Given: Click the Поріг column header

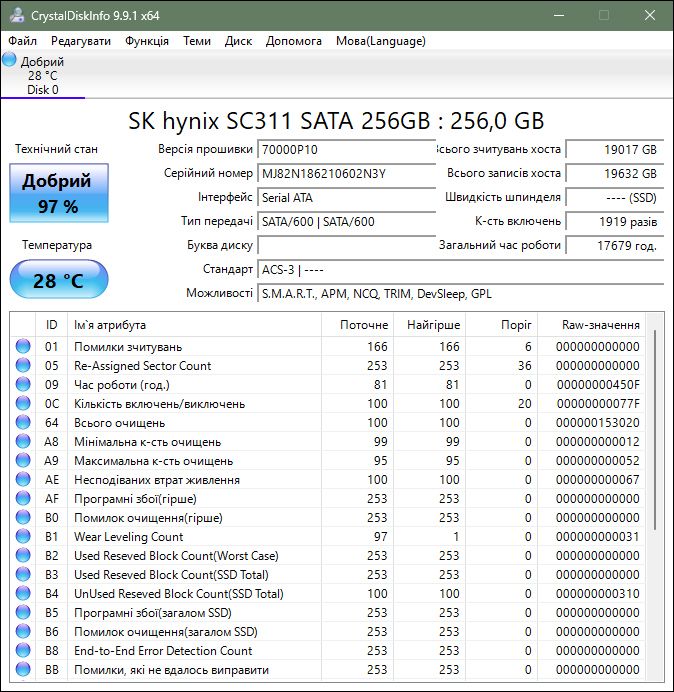Looking at the screenshot, I should 501,325.
